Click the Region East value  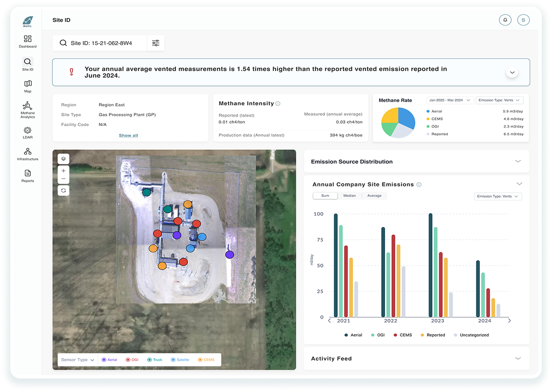(111, 105)
